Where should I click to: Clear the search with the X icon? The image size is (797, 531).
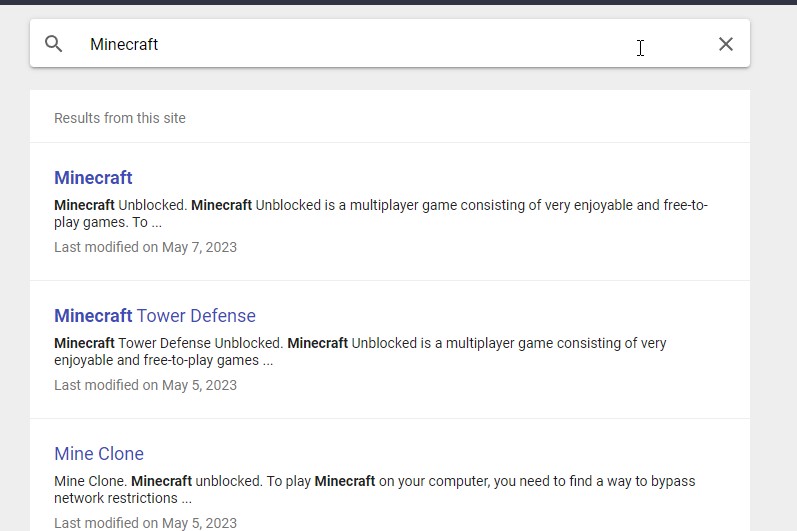click(x=726, y=44)
